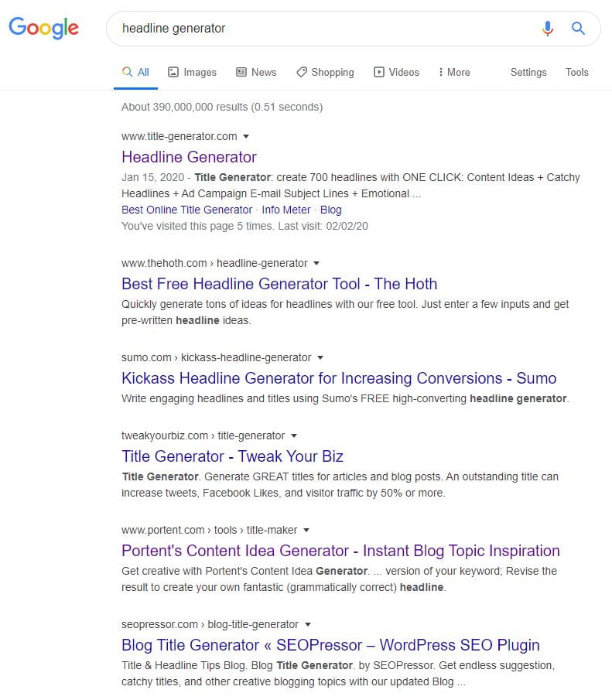612x700 pixels.
Task: Follow the Blog sitelink
Action: click(331, 210)
